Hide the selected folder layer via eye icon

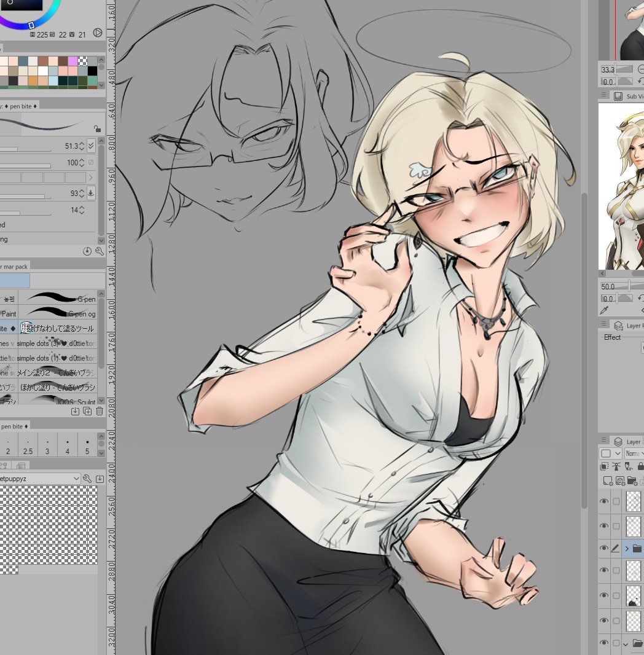click(604, 548)
